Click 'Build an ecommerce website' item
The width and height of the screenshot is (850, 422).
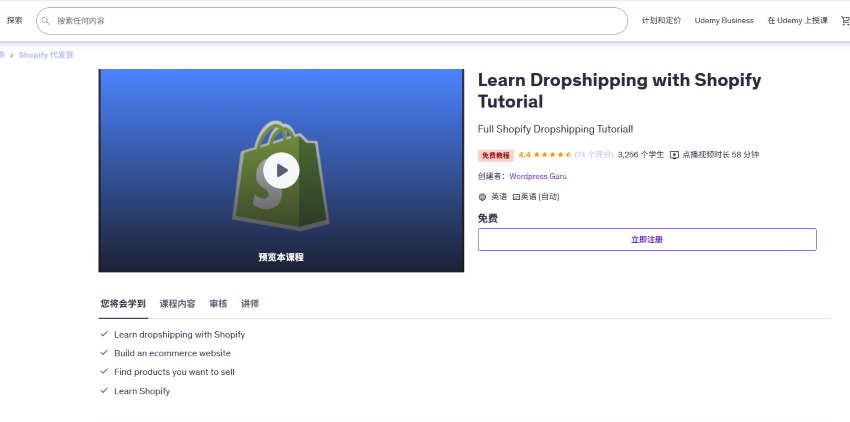[x=172, y=353]
